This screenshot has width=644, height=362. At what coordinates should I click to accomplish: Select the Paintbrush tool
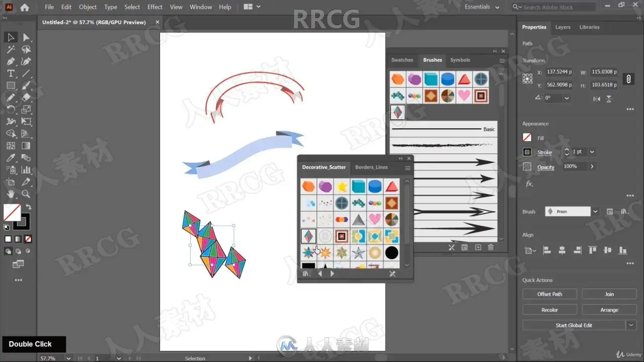(x=26, y=85)
